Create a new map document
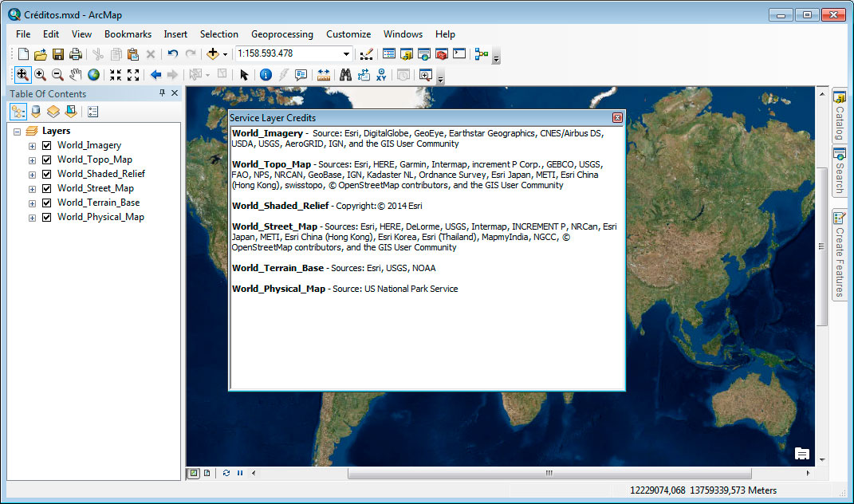The height and width of the screenshot is (504, 854). click(23, 54)
